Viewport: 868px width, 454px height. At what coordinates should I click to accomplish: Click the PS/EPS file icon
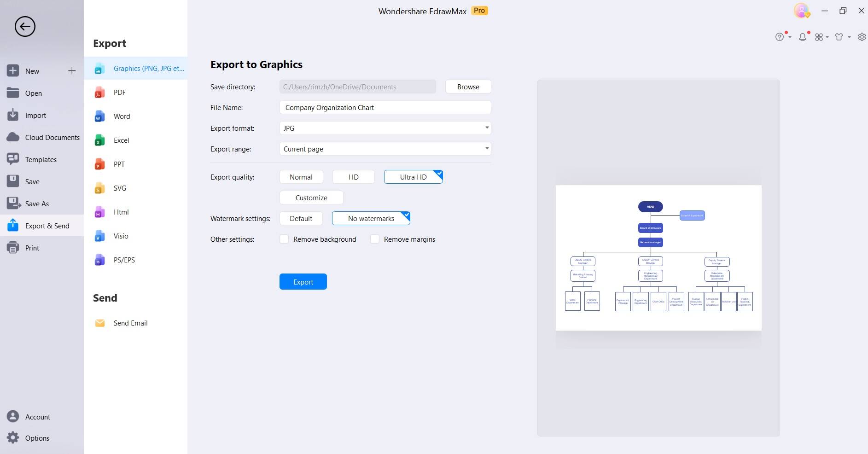point(99,260)
